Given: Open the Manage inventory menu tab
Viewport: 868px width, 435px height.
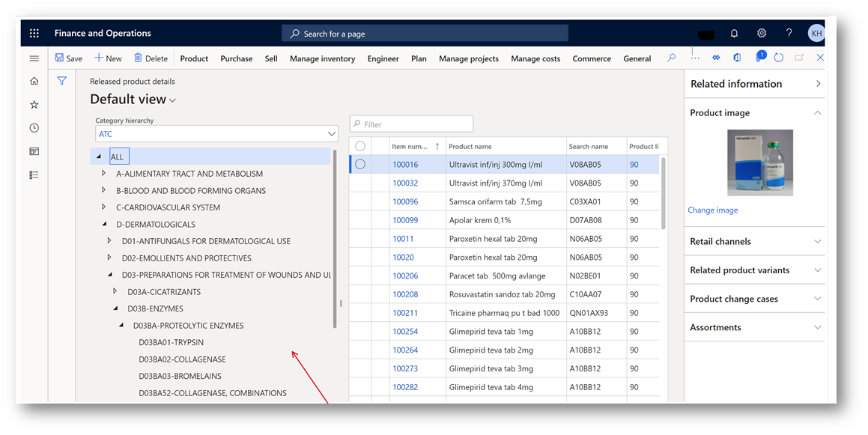Looking at the screenshot, I should [x=322, y=58].
